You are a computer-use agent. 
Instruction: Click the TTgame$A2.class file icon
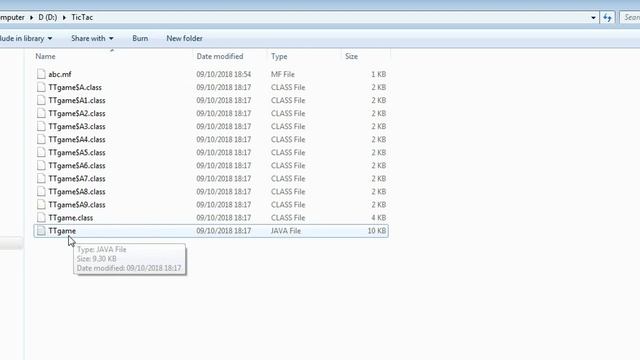41,113
